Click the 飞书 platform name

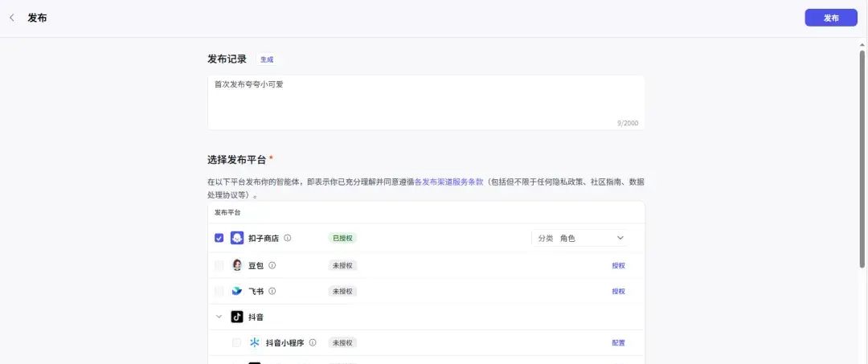click(x=256, y=291)
